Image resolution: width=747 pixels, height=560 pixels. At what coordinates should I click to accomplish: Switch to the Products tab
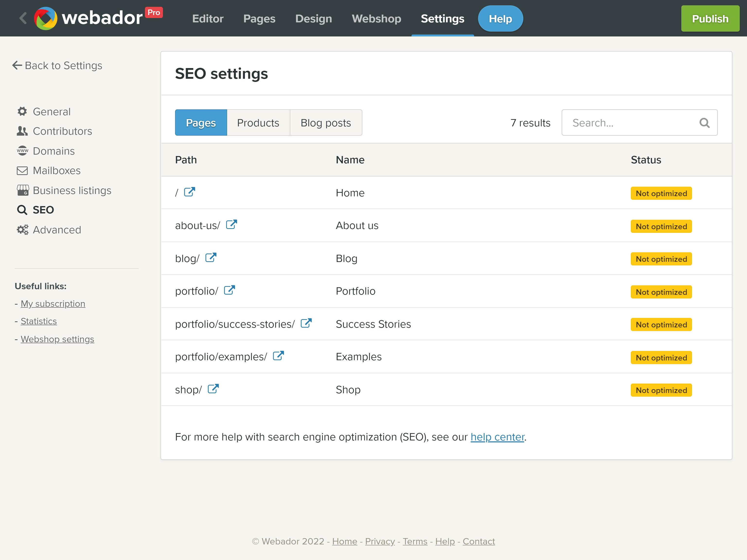tap(258, 122)
